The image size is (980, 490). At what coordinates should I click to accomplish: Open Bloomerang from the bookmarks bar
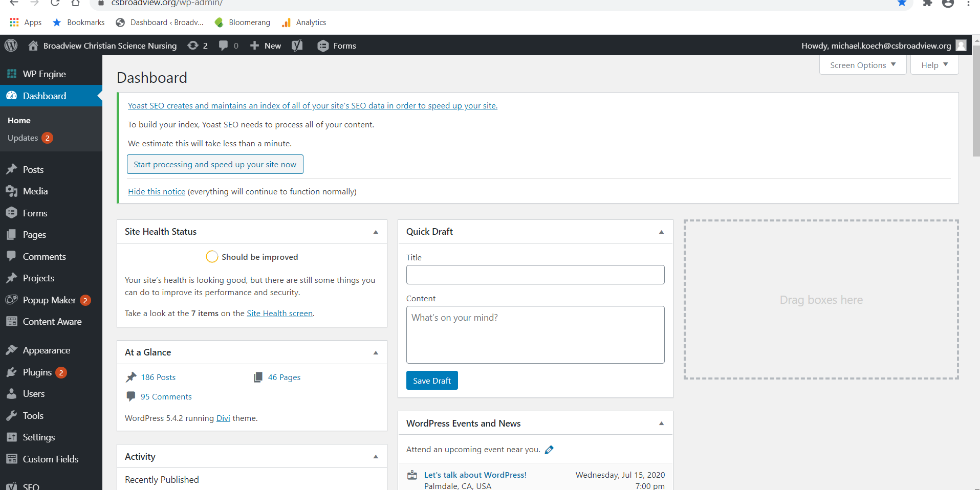[x=242, y=22]
